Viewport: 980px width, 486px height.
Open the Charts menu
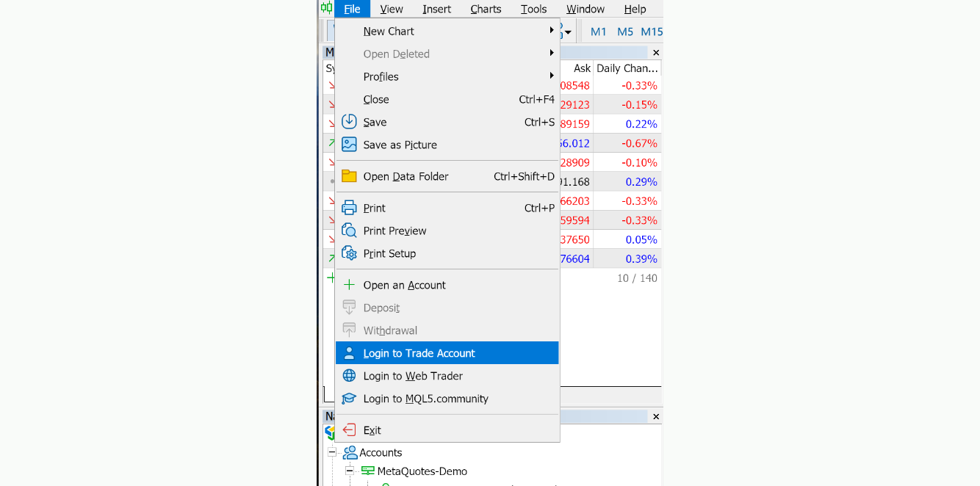[x=486, y=9]
